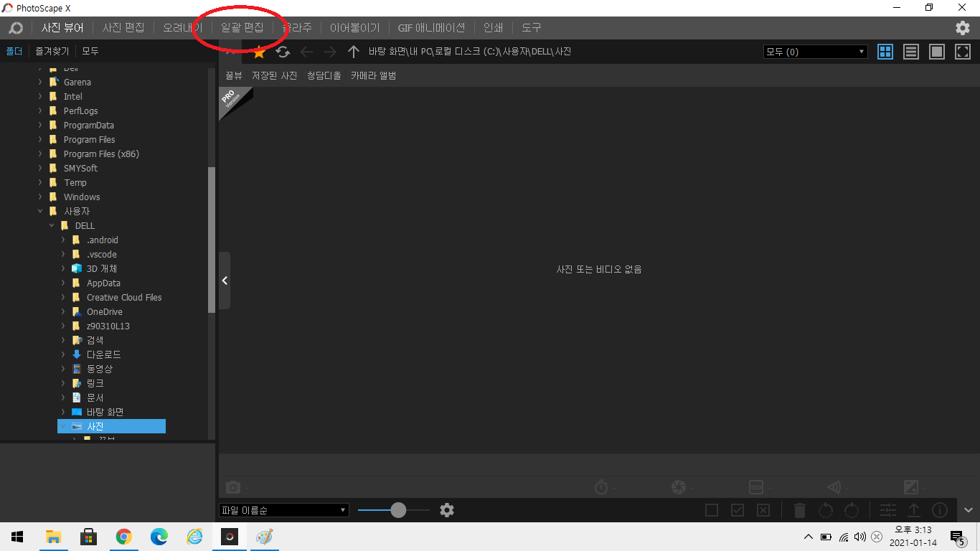The image size is (980, 551).
Task: Open the 청담디올 favorite shortcut
Action: coord(324,75)
